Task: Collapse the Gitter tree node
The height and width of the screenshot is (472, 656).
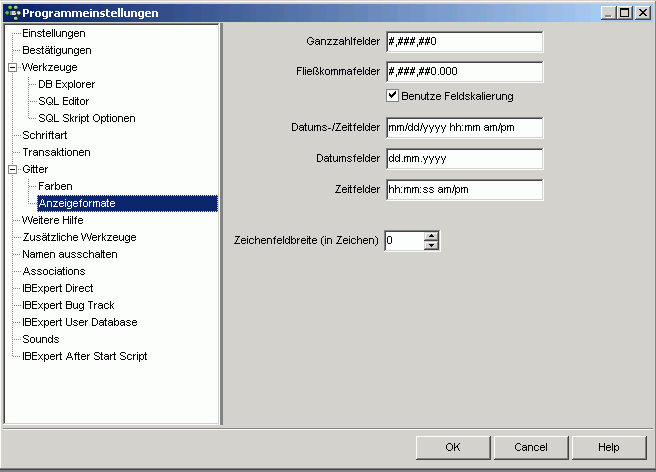Action: [x=13, y=169]
